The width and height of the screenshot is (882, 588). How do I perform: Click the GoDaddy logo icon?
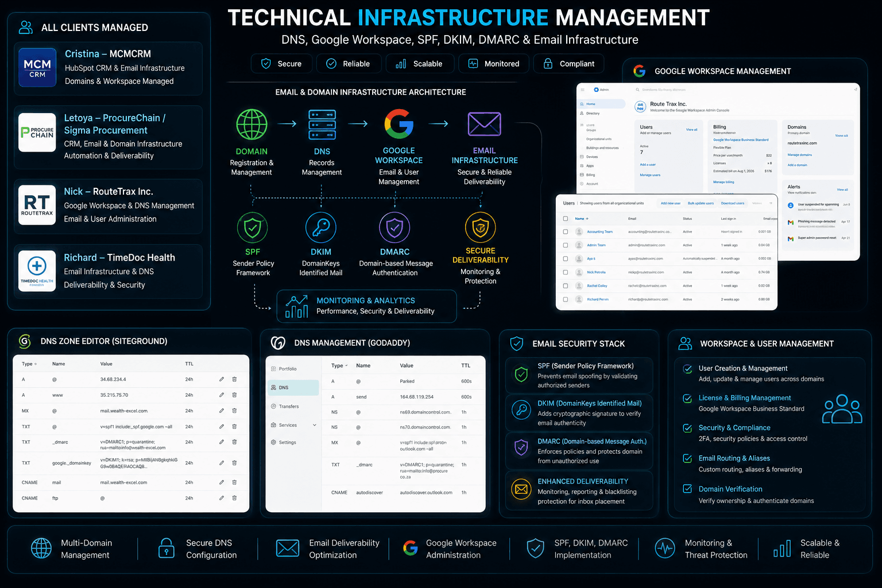tap(278, 343)
